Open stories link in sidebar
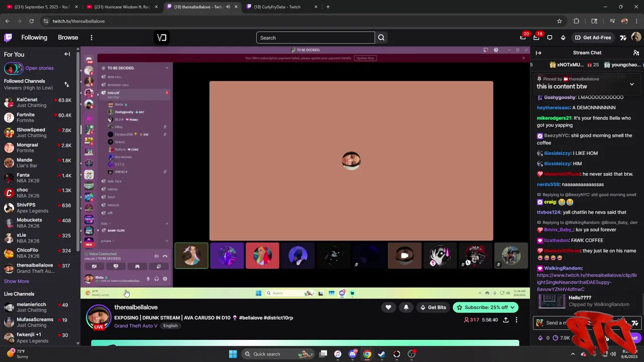The width and height of the screenshot is (644, 362). (x=39, y=68)
